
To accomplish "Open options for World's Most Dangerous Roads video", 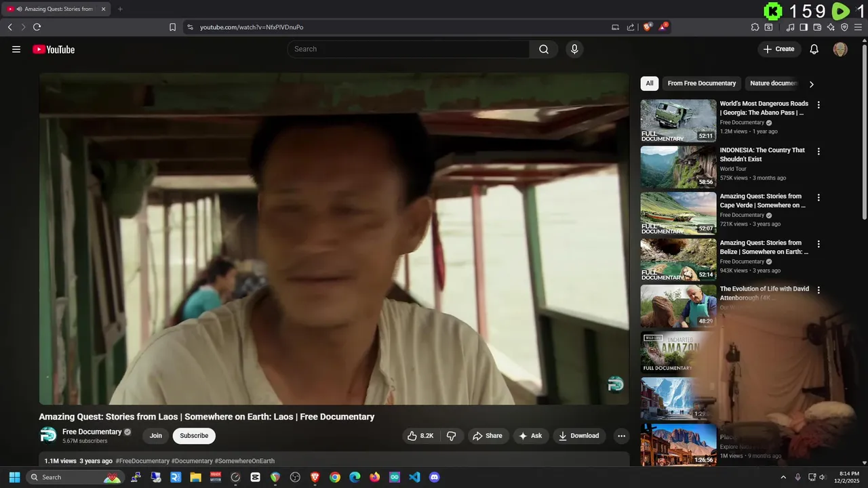I will (818, 105).
